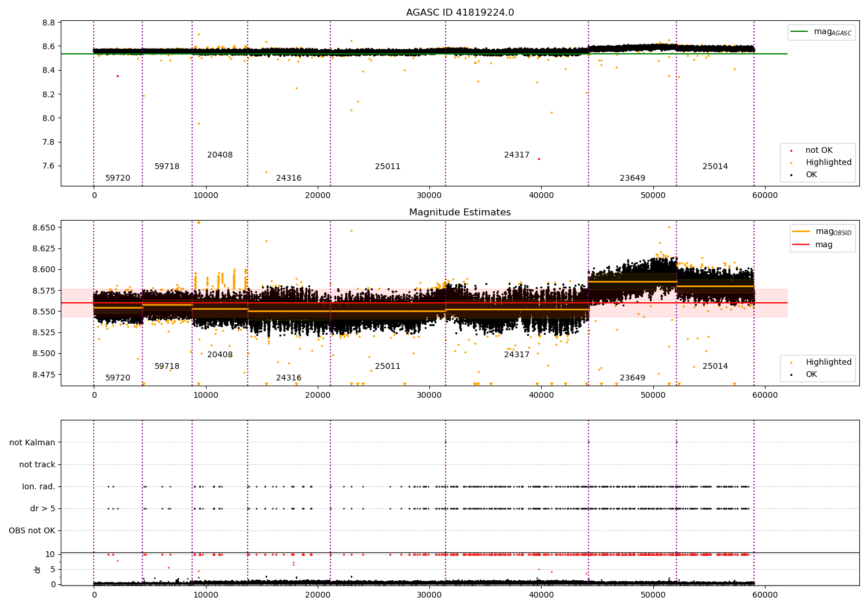Viewport: 868px width, 608px height.
Task: Click 'OK' legend entry in Magnitude Estimates plot
Action: (x=804, y=375)
